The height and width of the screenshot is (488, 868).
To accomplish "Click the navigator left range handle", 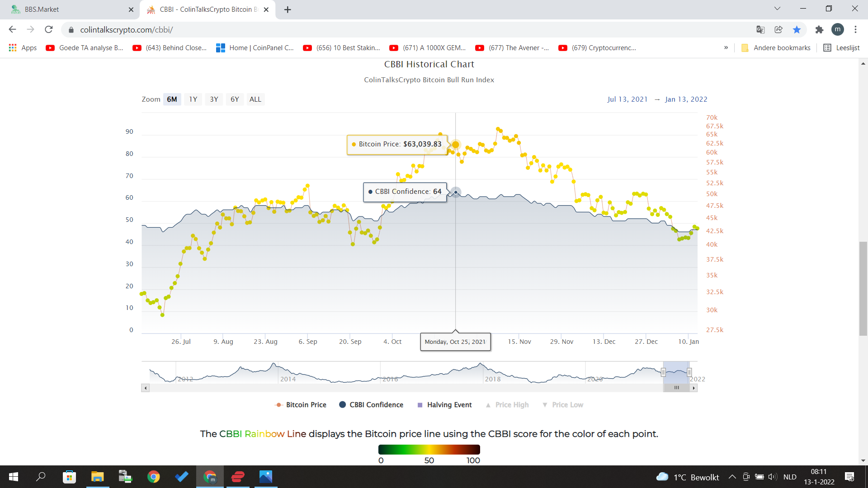I will pos(663,372).
